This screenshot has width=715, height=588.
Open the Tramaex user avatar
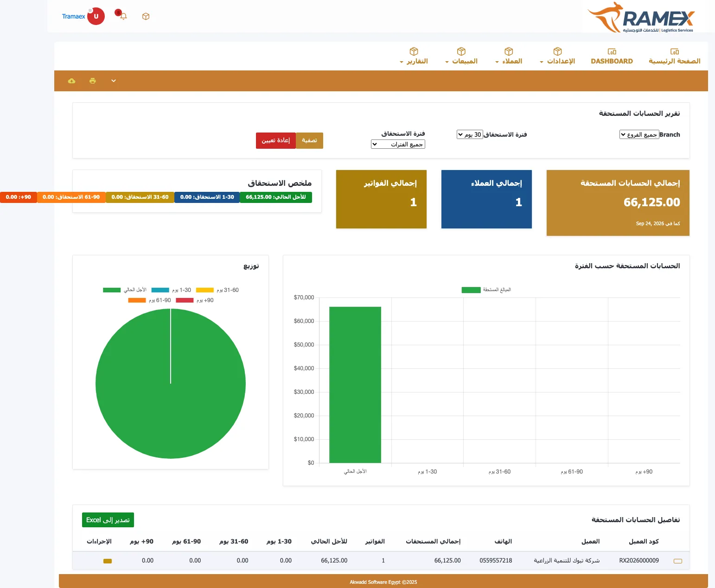pyautogui.click(x=96, y=16)
